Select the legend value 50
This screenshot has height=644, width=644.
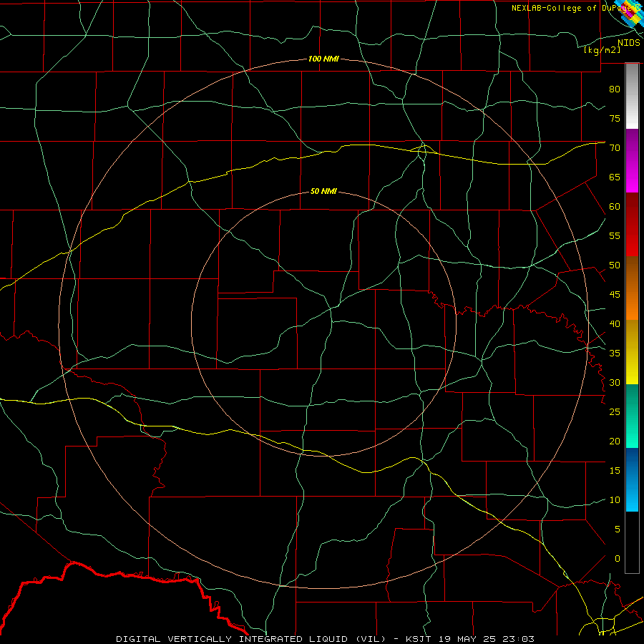(615, 265)
